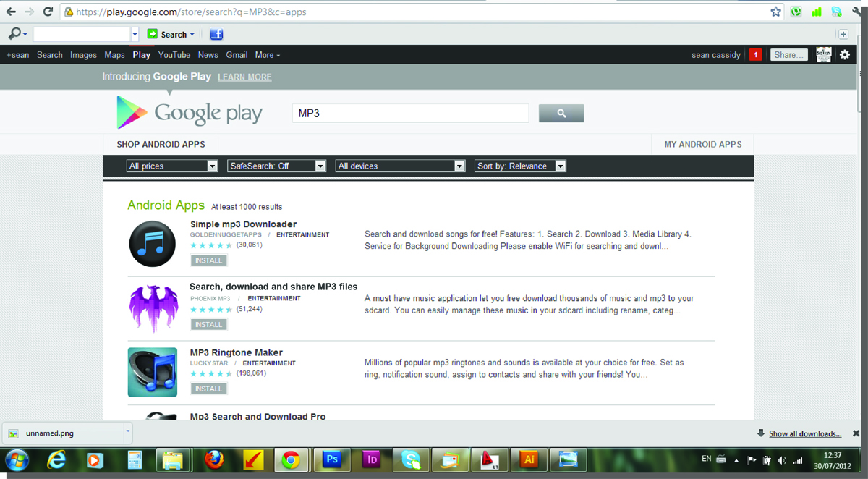Open the uTorrent extension icon
Image resolution: width=868 pixels, height=479 pixels.
796,12
